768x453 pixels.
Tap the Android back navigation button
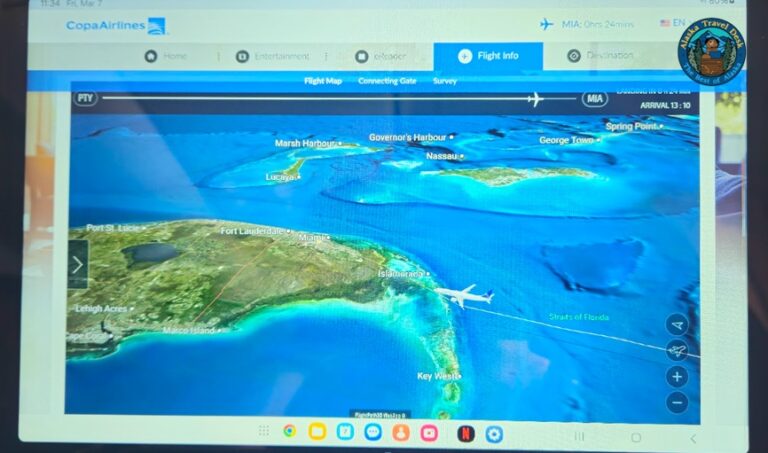tap(693, 437)
